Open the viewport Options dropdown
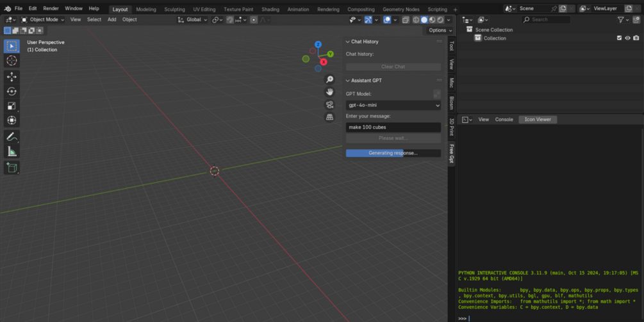Viewport: 644px width, 322px height. (x=440, y=30)
